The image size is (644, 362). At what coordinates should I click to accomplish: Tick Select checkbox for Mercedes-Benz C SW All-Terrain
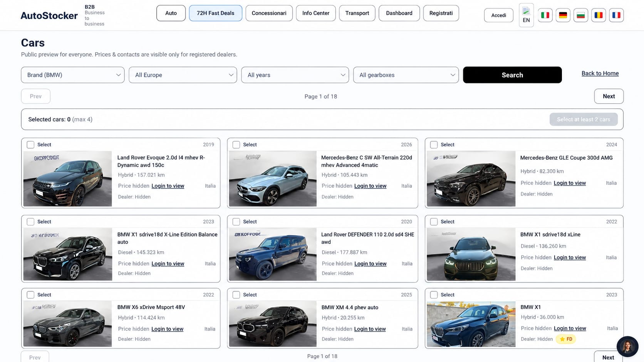236,145
